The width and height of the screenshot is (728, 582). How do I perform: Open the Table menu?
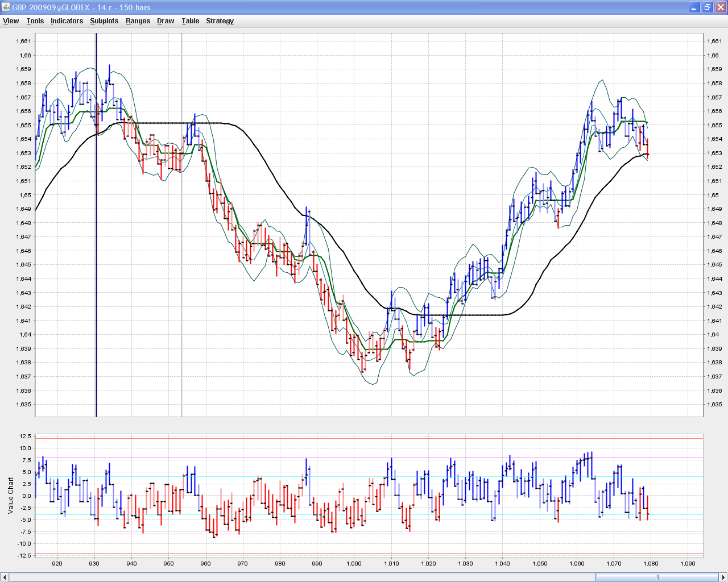(x=191, y=21)
